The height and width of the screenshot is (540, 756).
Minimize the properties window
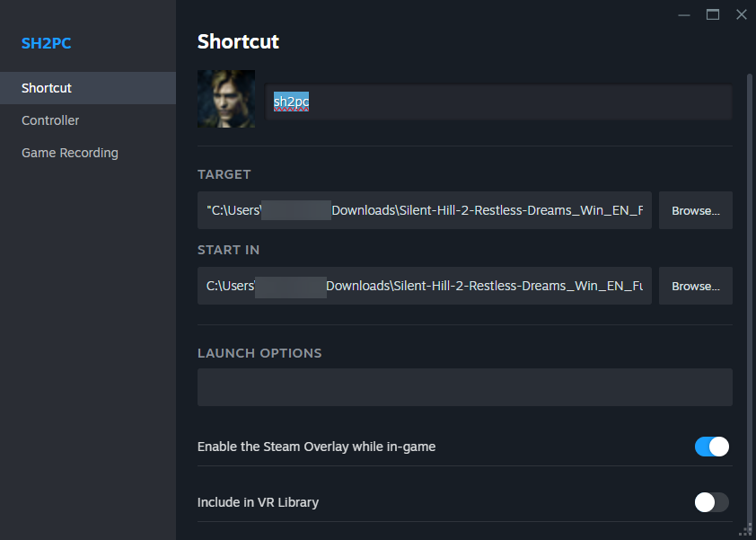[x=684, y=14]
